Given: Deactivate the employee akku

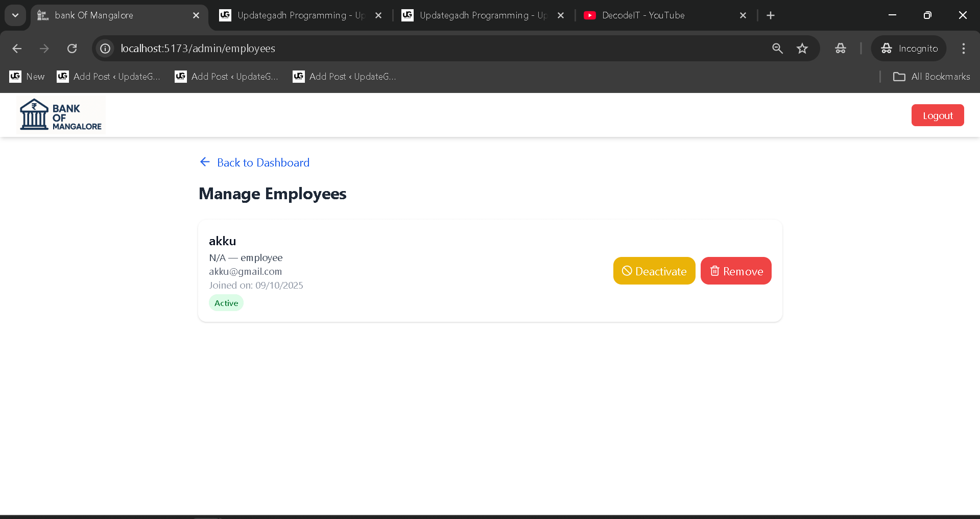Looking at the screenshot, I should [654, 271].
